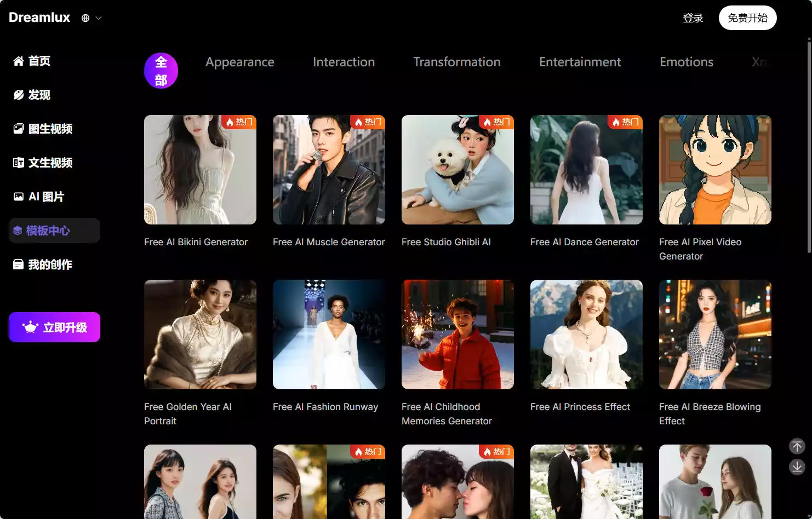Open 模板中心 in the sidebar

54,230
